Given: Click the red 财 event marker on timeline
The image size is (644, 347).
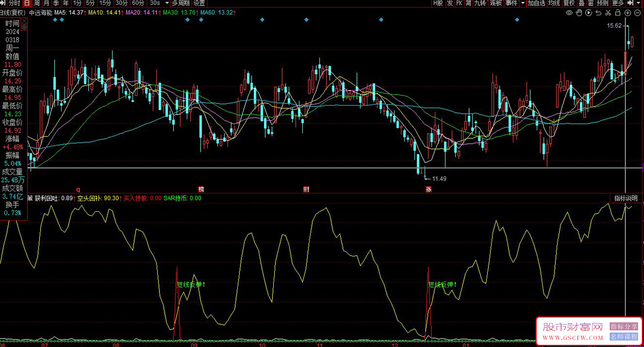Looking at the screenshot, I should 306,189.
